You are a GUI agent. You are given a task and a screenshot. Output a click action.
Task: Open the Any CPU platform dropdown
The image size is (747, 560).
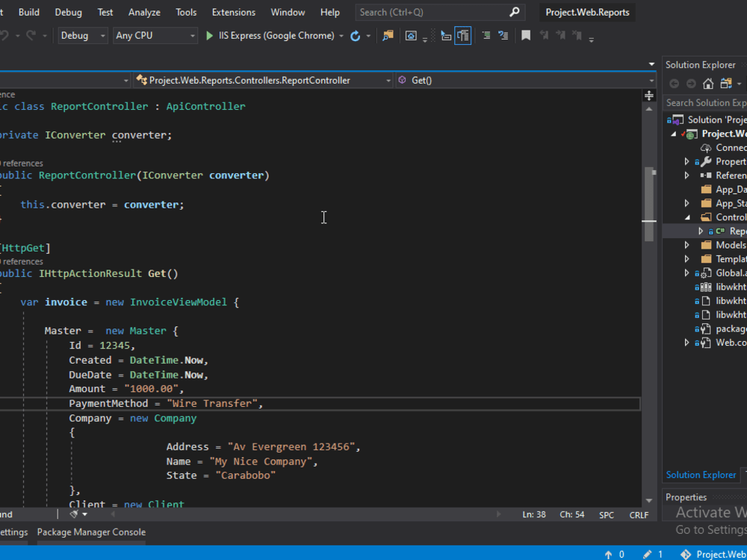click(155, 35)
